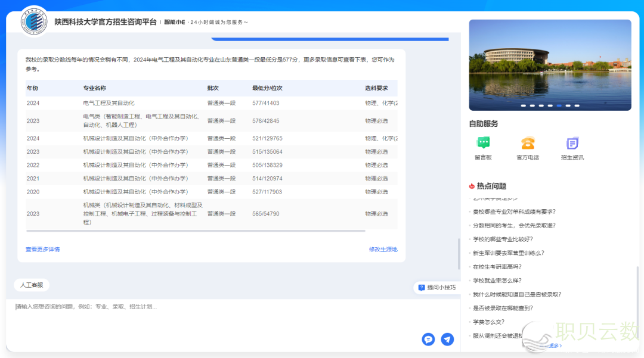
Task: Open question 我什么时候能知道自己是否被录取?
Action: pos(516,294)
